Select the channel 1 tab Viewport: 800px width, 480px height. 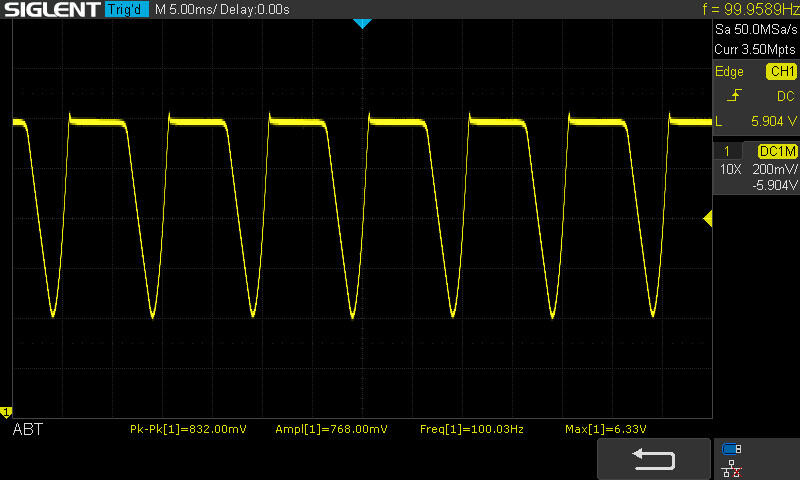pos(727,151)
